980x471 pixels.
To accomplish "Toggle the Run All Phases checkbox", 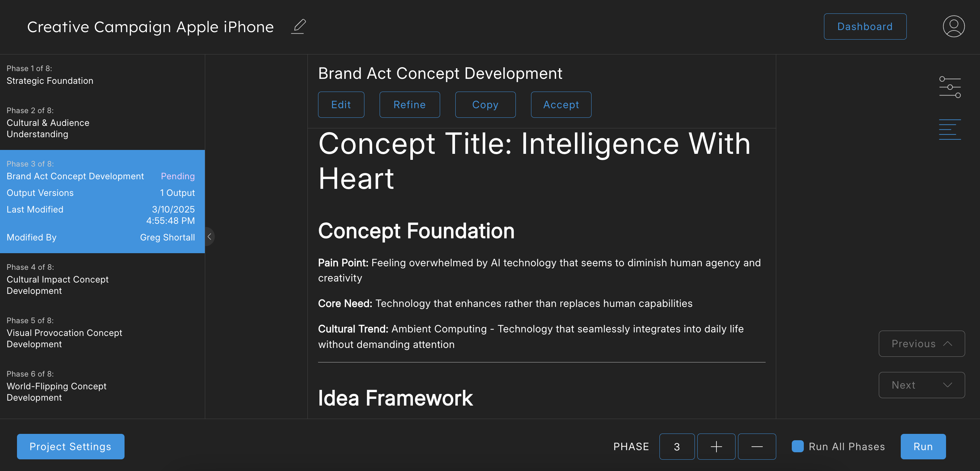I will click(797, 446).
